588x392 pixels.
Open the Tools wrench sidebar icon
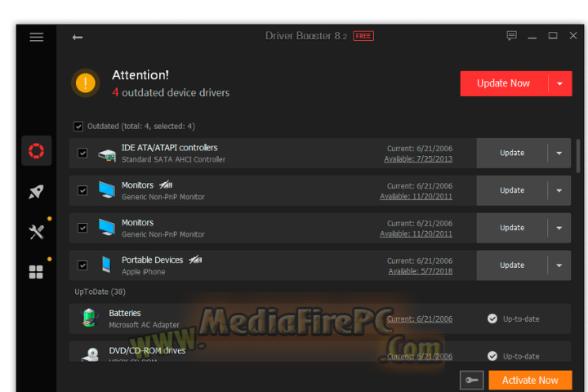coord(37,232)
